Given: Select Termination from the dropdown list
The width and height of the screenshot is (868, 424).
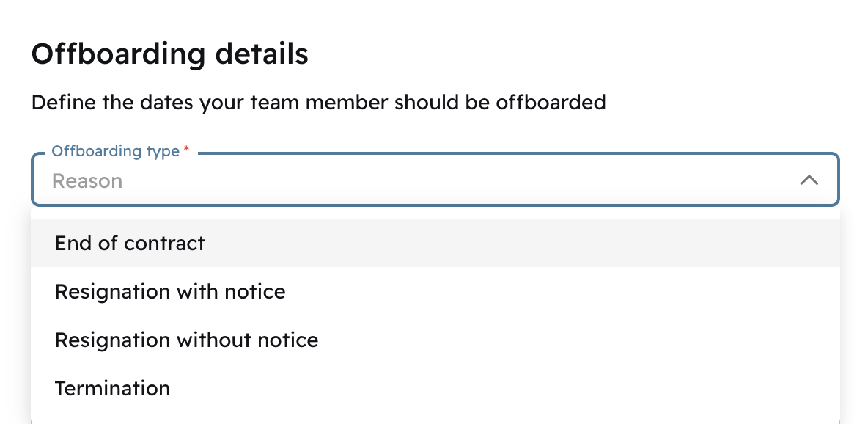Looking at the screenshot, I should point(112,388).
